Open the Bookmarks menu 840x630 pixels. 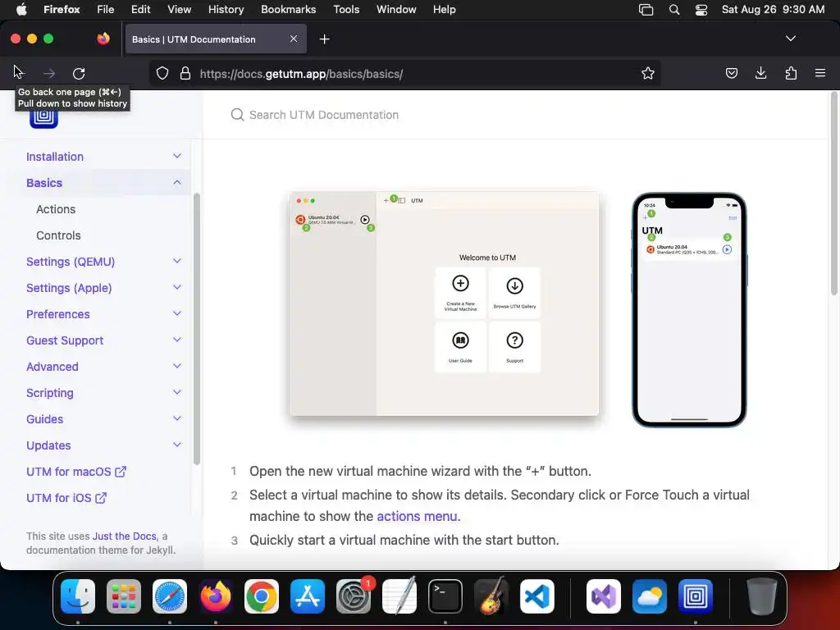288,10
